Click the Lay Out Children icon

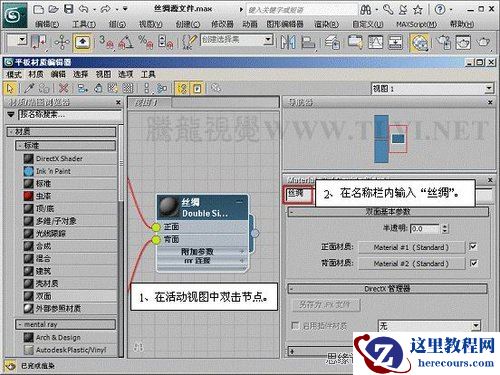pyautogui.click(x=162, y=88)
